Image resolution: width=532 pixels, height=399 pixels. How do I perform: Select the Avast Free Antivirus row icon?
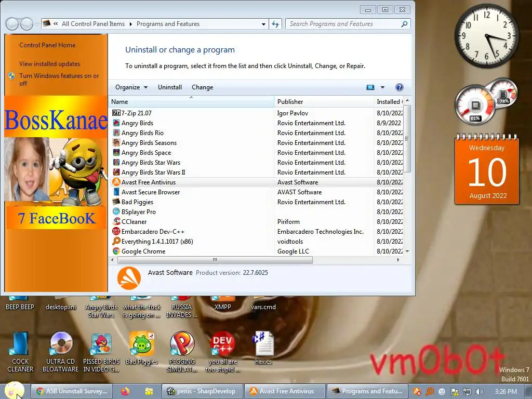tap(116, 182)
